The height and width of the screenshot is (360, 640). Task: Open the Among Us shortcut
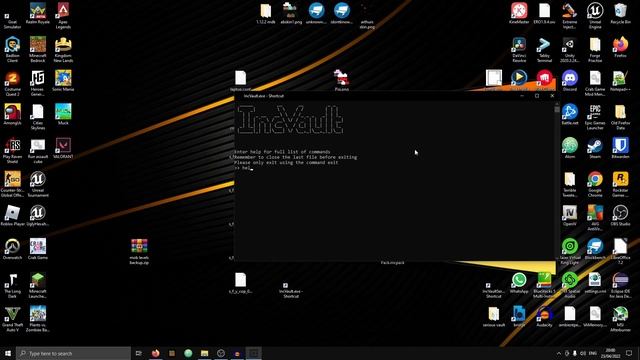coord(12,114)
